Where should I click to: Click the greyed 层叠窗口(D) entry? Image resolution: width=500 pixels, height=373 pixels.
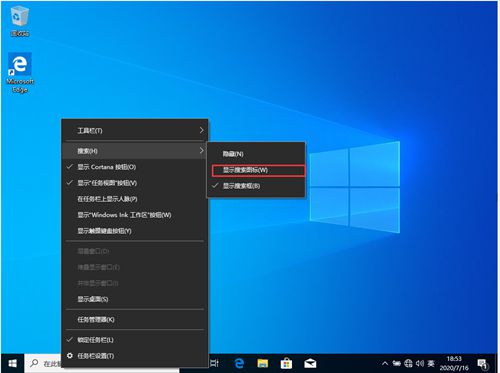pyautogui.click(x=135, y=251)
